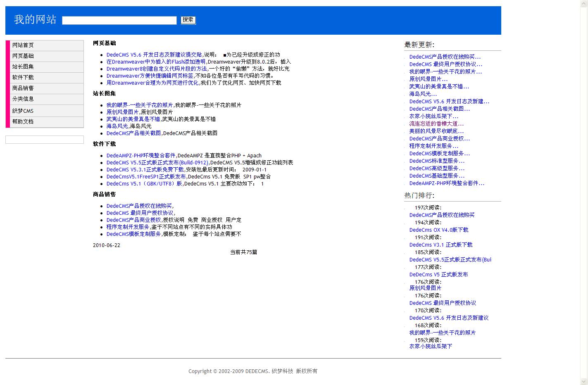
Task: Open 在Dreamweaver中为插入的Flash添加透明 link
Action: click(x=156, y=62)
